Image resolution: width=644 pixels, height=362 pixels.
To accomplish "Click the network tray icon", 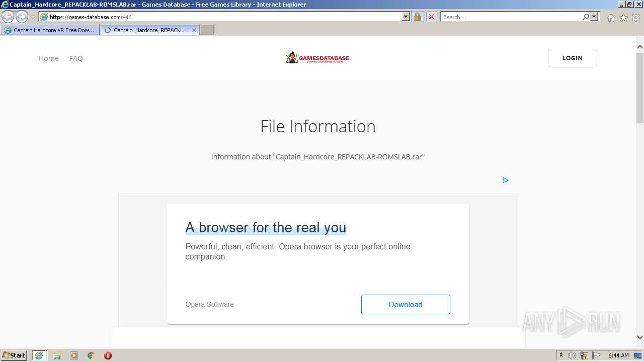I will coord(584,355).
